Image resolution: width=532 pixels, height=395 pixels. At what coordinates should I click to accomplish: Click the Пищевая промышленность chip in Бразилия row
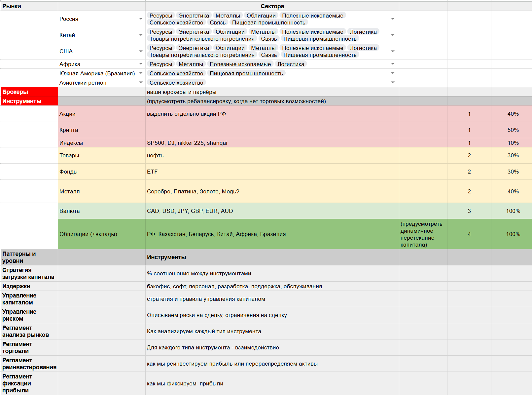(246, 73)
